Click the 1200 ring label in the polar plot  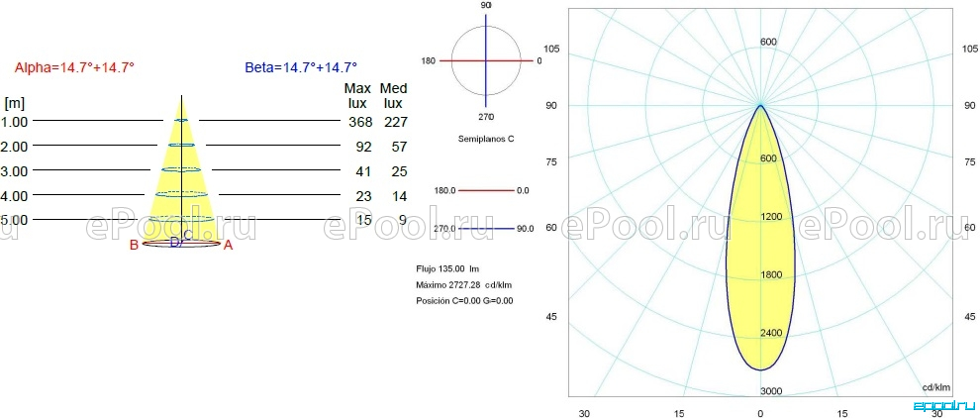770,217
